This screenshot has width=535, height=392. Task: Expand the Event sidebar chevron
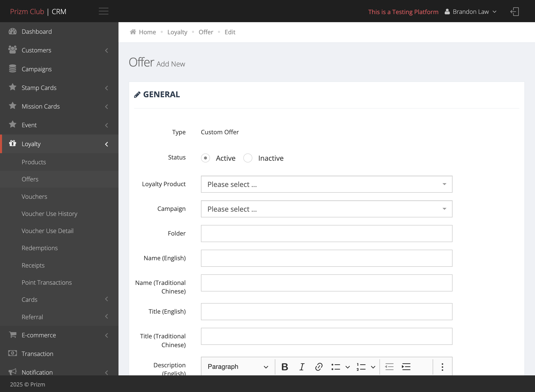point(107,125)
